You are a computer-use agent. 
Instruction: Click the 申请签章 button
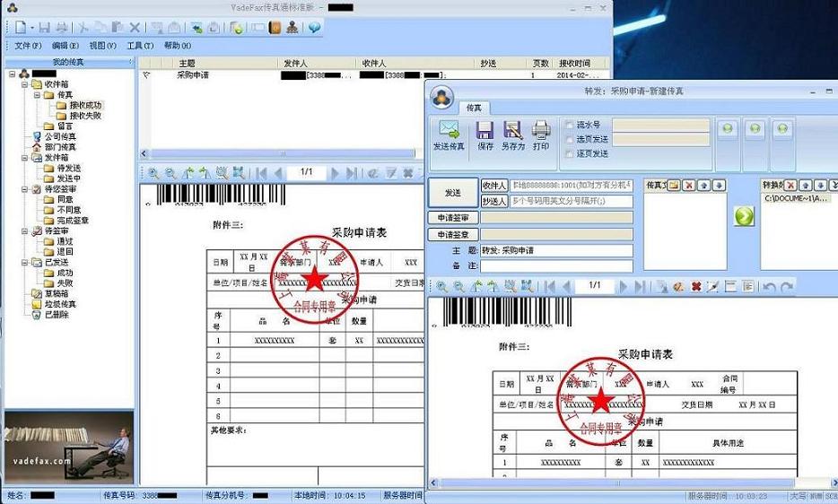(453, 235)
